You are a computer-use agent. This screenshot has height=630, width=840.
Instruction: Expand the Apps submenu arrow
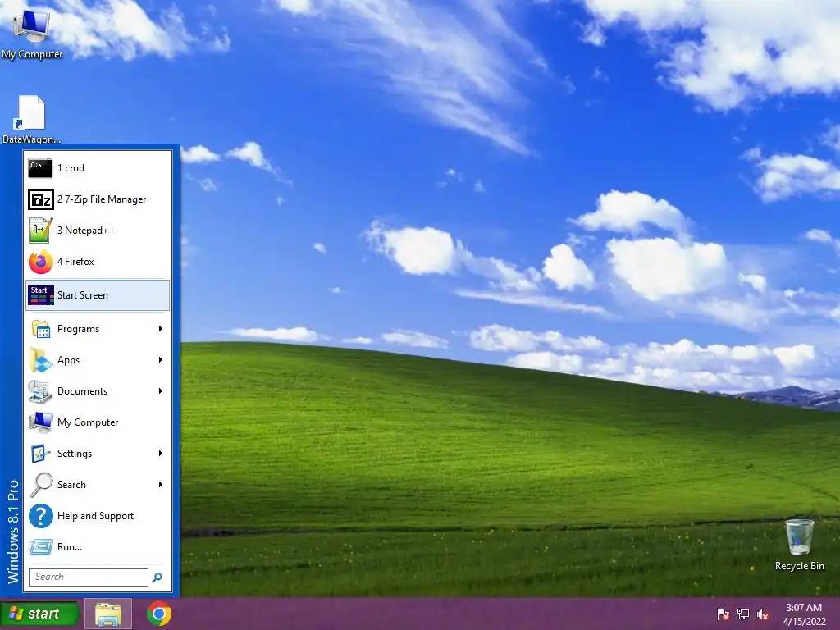click(160, 360)
